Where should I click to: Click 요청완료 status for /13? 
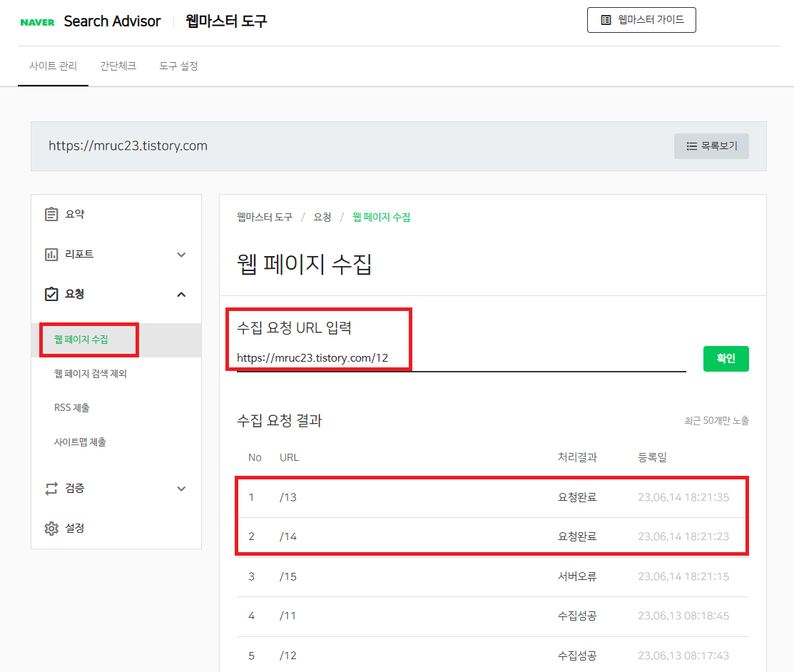pos(577,497)
